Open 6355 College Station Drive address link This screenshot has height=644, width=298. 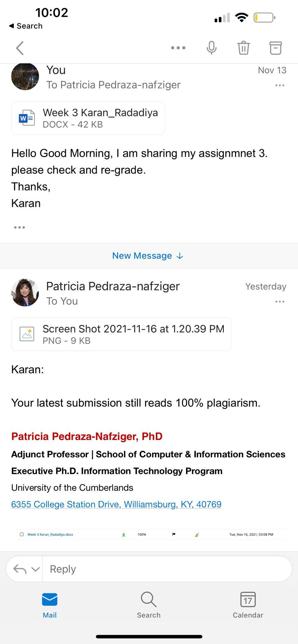tap(116, 504)
